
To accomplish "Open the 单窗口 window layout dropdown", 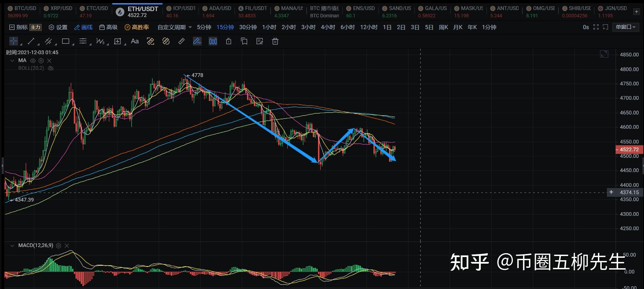I will [626, 27].
